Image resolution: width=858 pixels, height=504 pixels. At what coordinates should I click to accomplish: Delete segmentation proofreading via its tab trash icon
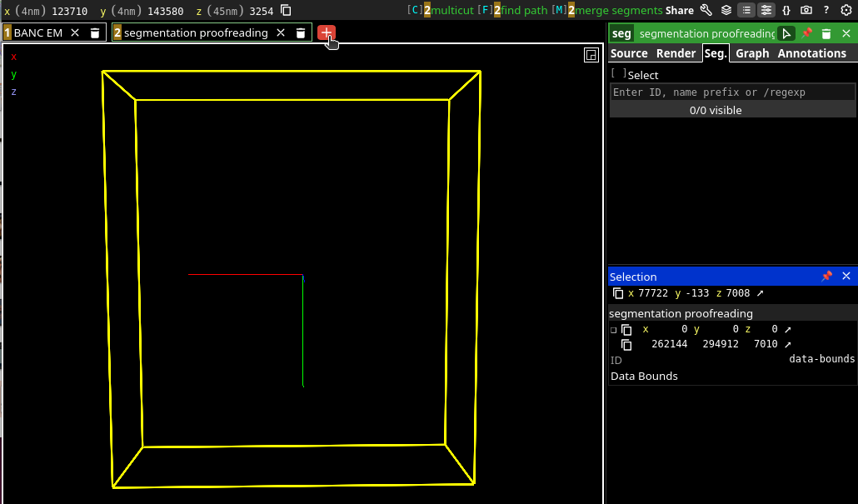[x=301, y=32]
